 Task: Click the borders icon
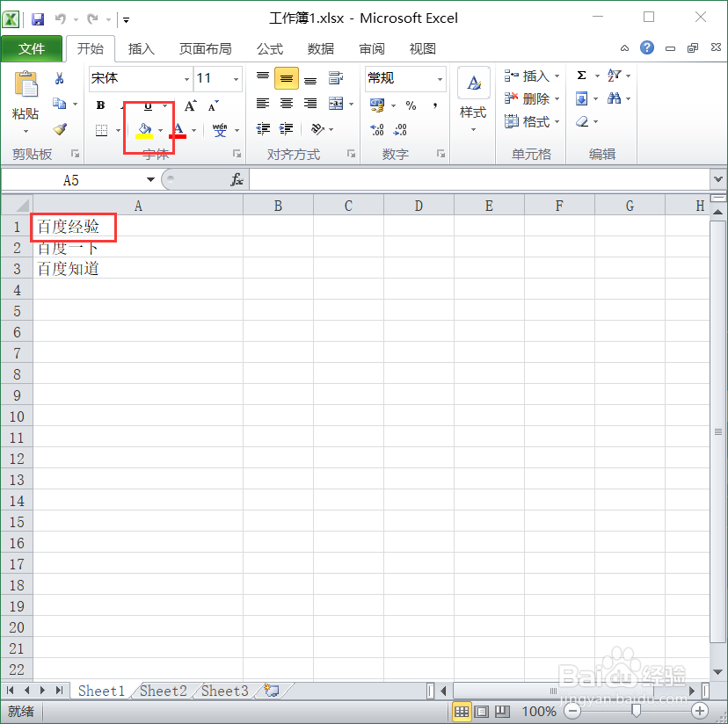(x=101, y=130)
